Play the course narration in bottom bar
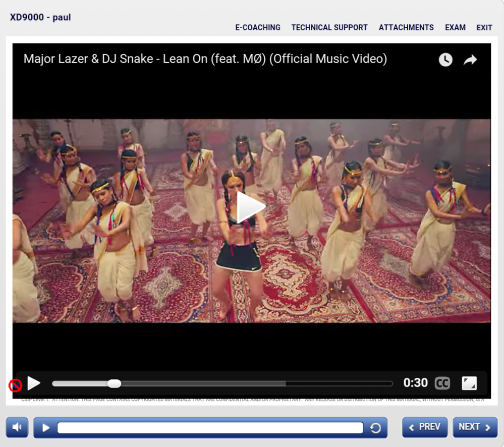Image resolution: width=504 pixels, height=447 pixels. tap(46, 428)
